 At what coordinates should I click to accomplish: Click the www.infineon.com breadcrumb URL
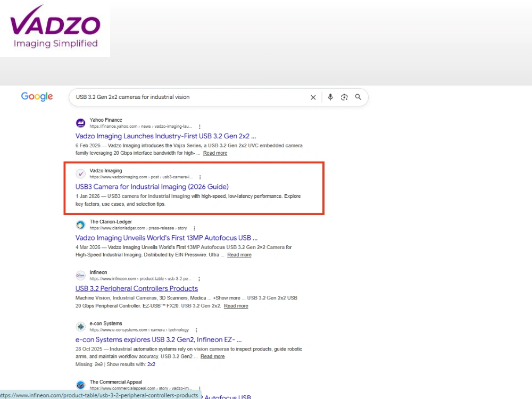click(140, 279)
